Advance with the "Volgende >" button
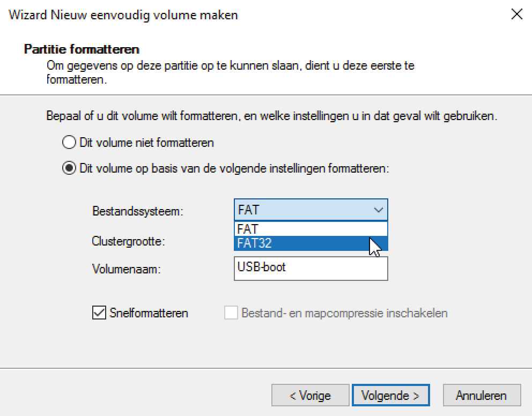Screen dimensions: 532x416 (391, 395)
